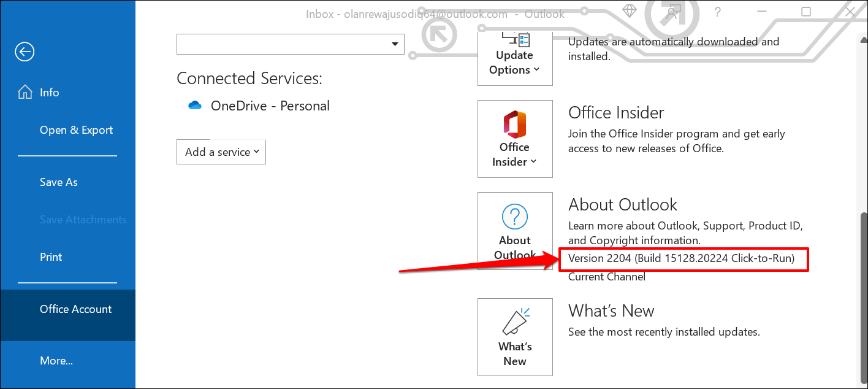Open About Outlook question mark icon
868x389 pixels.
[514, 217]
